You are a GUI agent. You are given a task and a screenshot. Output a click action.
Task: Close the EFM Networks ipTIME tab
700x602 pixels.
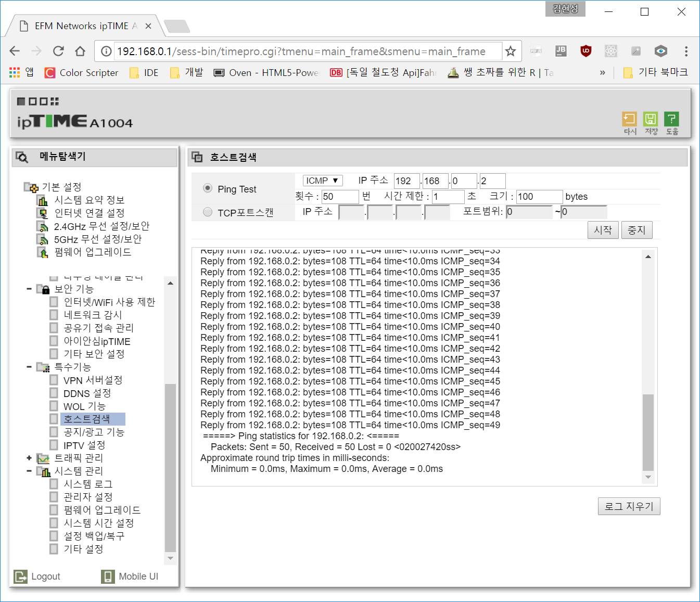click(148, 26)
